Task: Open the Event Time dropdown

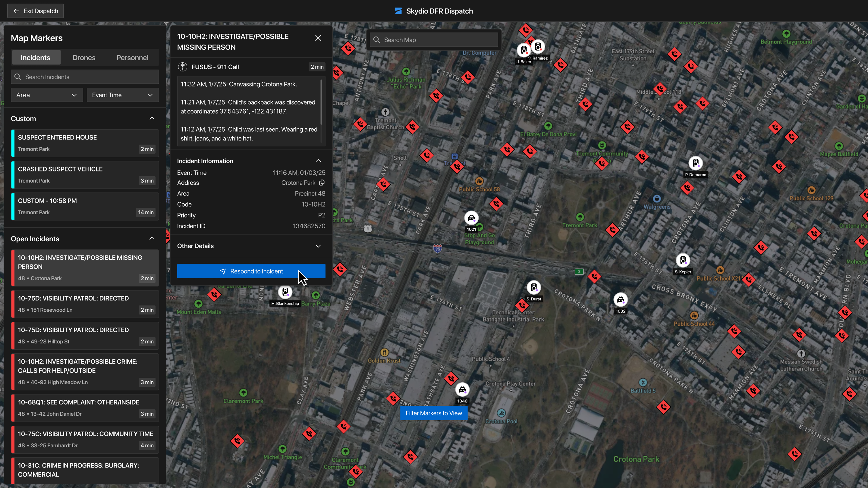Action: 123,95
